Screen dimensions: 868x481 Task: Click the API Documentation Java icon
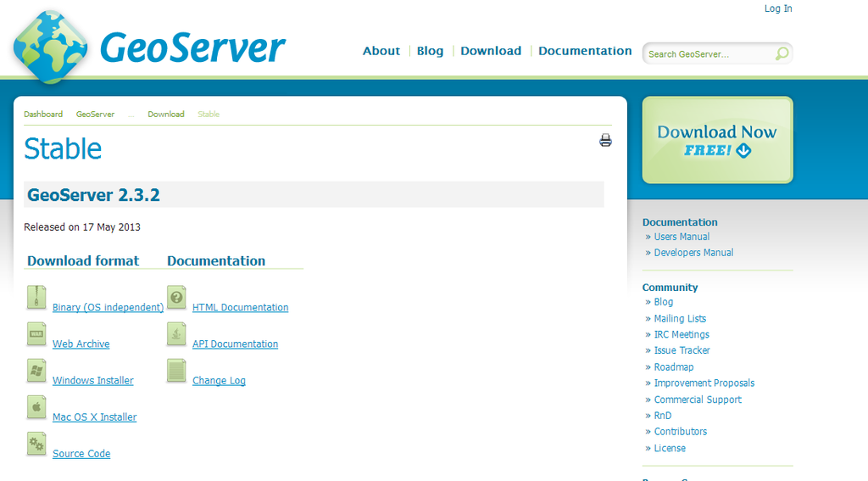(x=176, y=334)
